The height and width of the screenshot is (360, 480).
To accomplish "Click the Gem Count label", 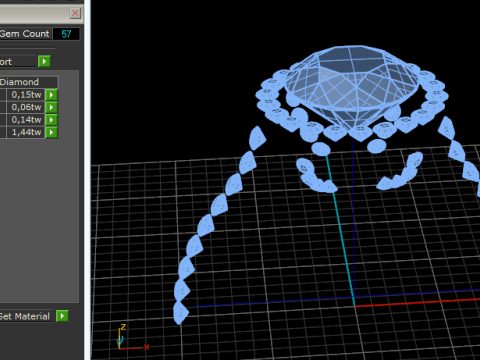I will [25, 34].
